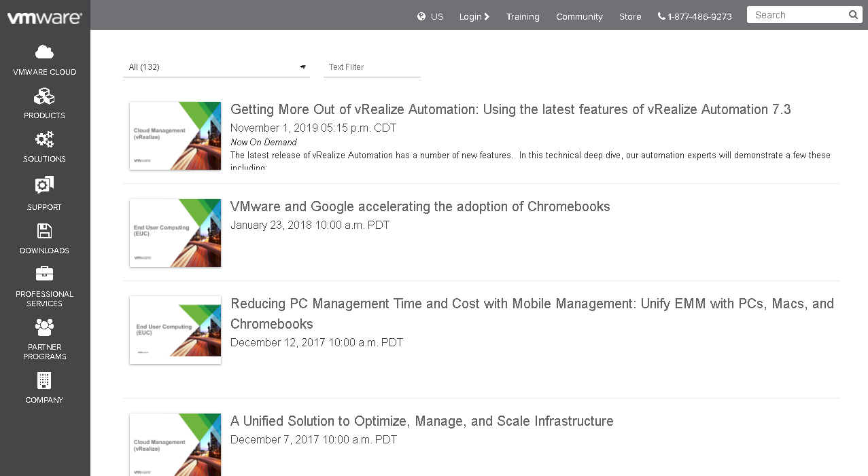The image size is (868, 476).
Task: Click the Company building icon
Action: click(44, 380)
